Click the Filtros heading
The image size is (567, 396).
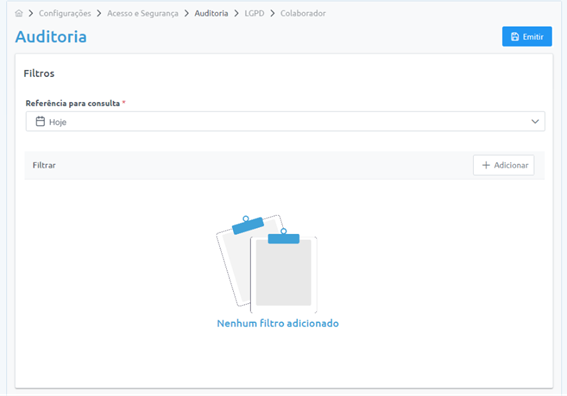39,73
